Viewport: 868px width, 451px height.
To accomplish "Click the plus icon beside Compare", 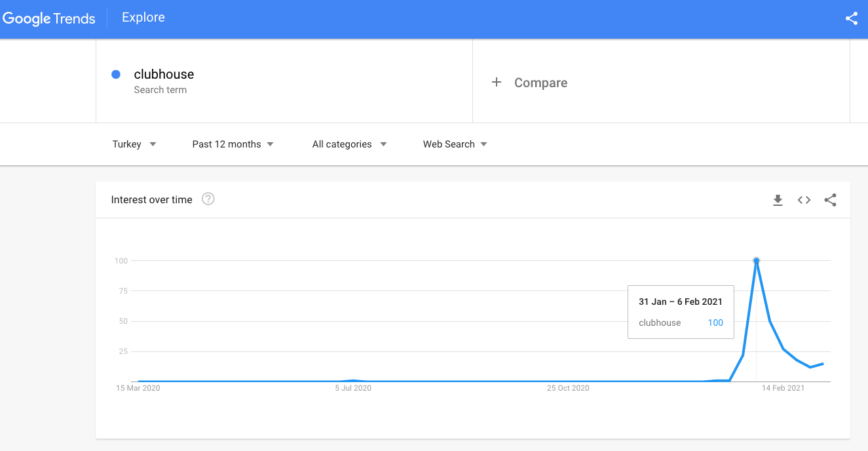I will (x=497, y=82).
